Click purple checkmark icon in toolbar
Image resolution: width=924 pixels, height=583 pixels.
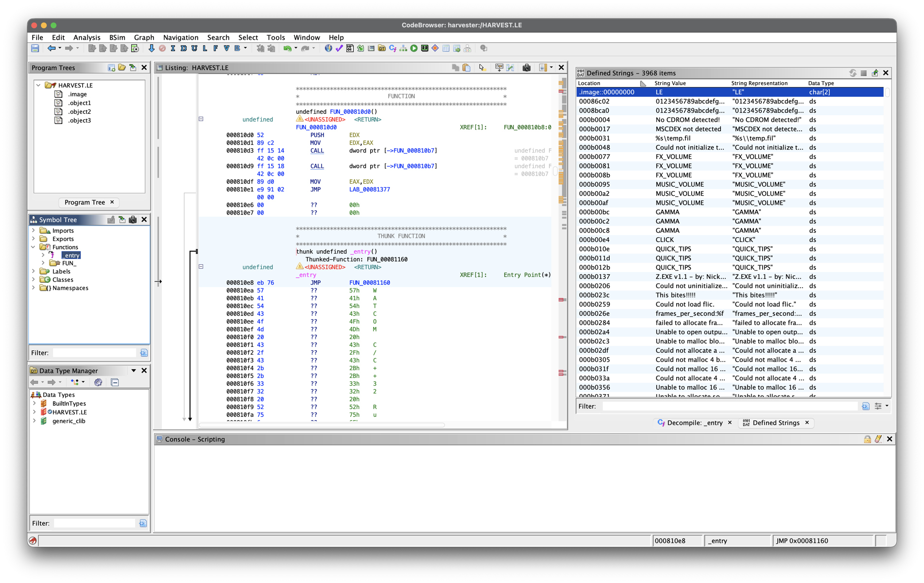pos(339,49)
